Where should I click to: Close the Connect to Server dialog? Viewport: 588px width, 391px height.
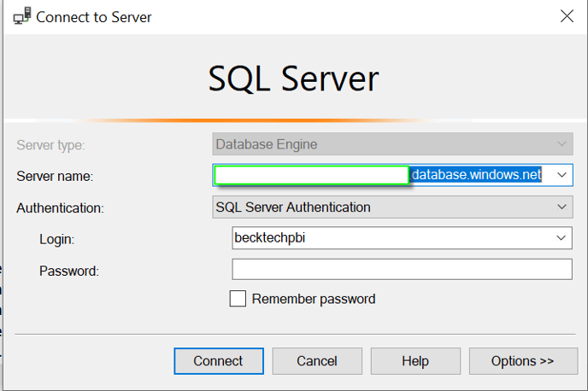click(567, 16)
